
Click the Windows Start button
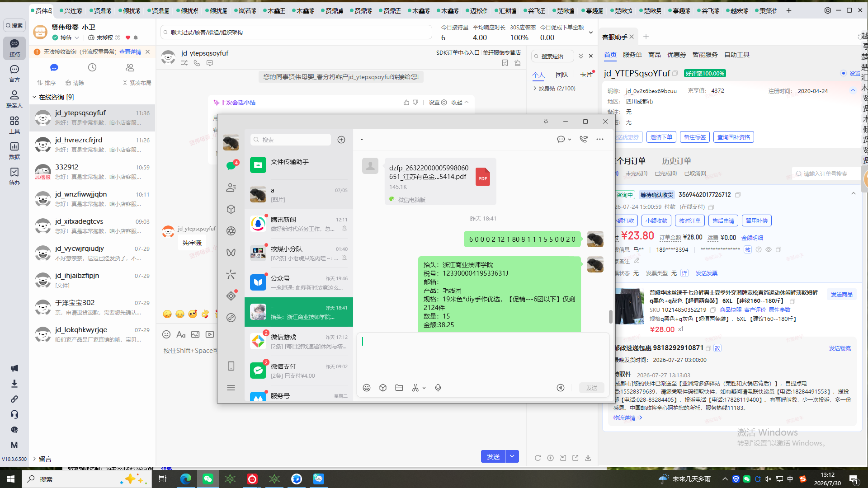coord(11,479)
